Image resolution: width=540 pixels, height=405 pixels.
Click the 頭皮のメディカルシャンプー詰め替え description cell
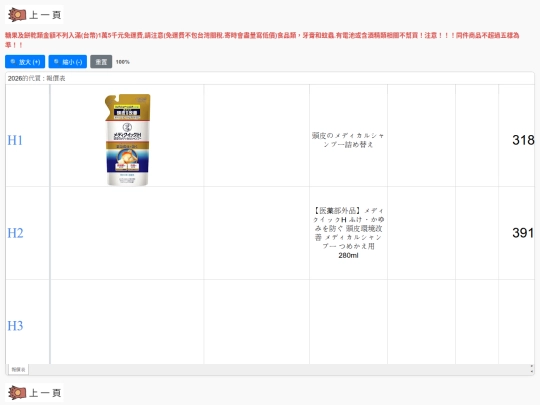(348, 136)
